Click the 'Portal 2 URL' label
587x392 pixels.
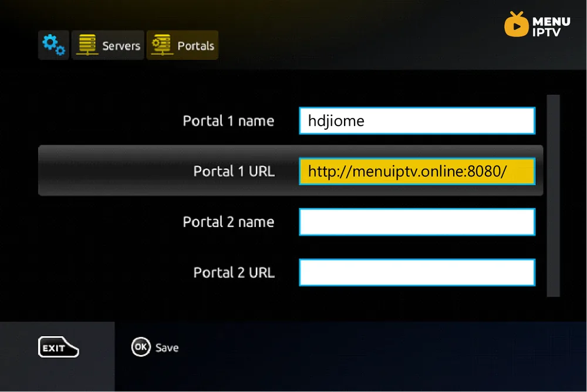tap(234, 272)
